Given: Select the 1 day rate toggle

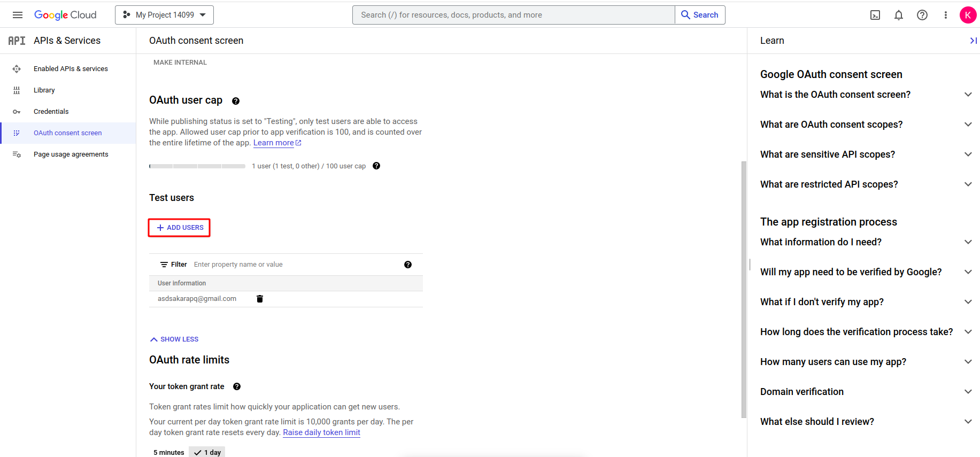Looking at the screenshot, I should [x=207, y=452].
